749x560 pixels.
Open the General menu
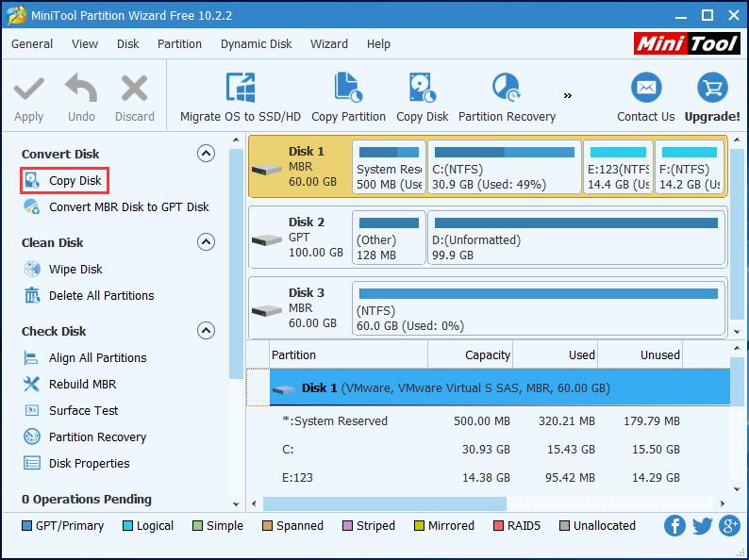[32, 44]
